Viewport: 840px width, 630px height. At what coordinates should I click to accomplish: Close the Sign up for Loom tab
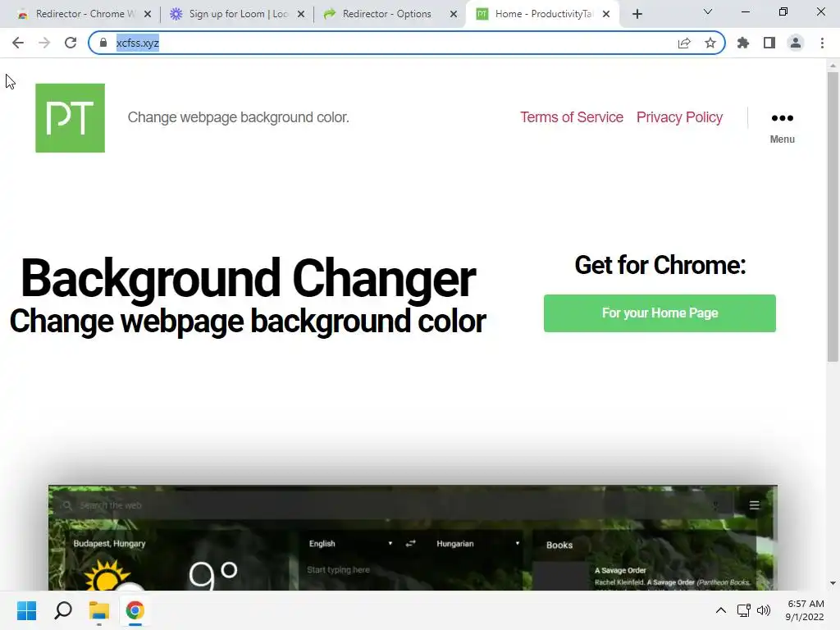[301, 14]
